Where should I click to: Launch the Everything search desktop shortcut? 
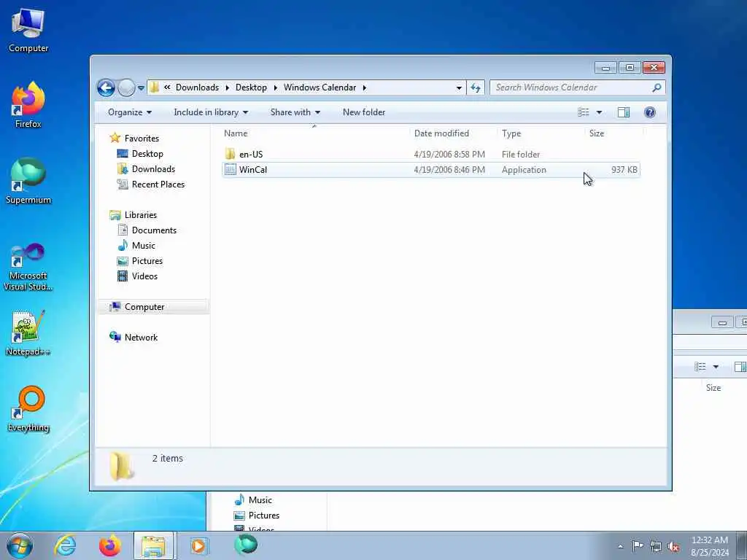click(x=28, y=408)
